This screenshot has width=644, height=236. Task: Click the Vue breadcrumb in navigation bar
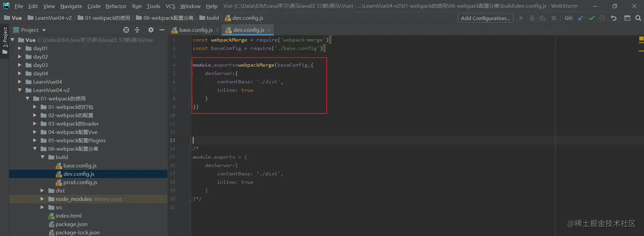point(13,18)
